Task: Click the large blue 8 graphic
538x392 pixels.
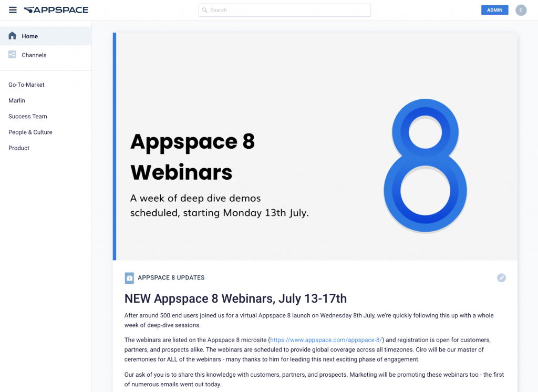Action: tap(425, 166)
